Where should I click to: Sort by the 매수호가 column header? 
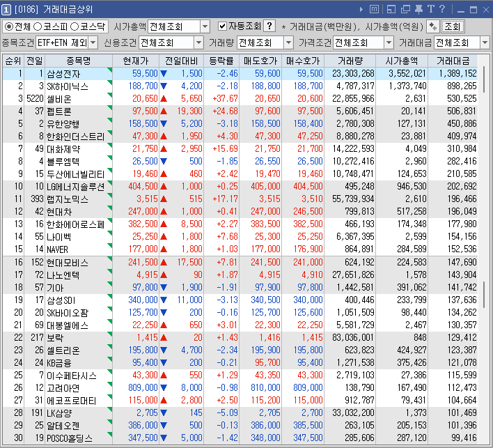[303, 61]
